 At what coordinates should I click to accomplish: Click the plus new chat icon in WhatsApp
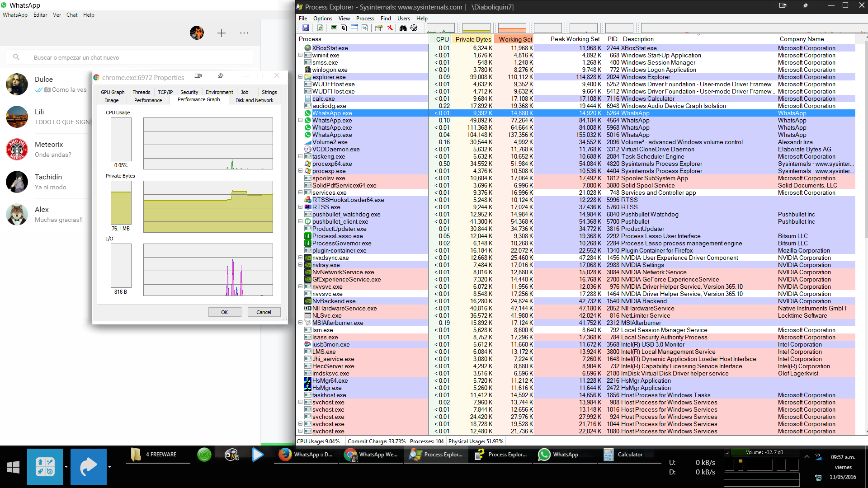coord(222,33)
